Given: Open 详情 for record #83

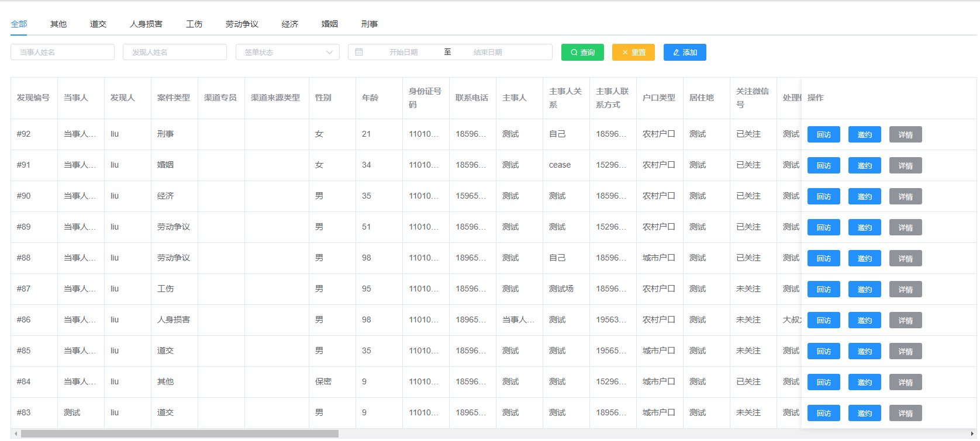Looking at the screenshot, I should point(906,413).
